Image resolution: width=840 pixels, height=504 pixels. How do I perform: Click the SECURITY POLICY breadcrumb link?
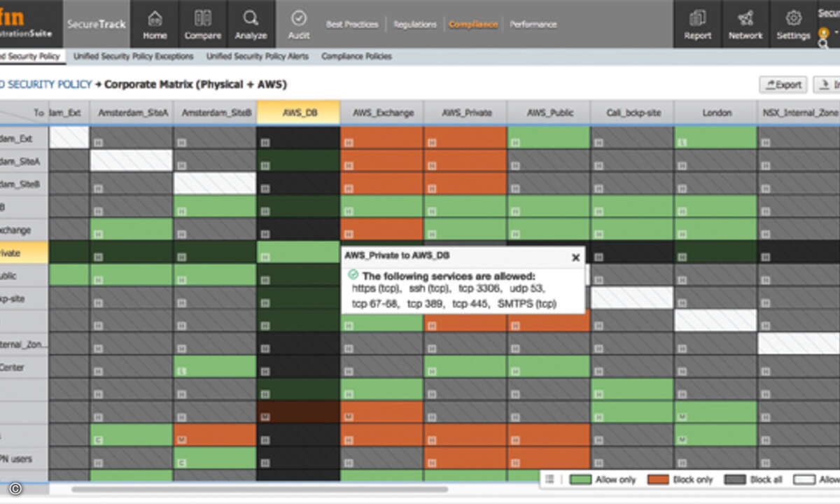point(46,85)
